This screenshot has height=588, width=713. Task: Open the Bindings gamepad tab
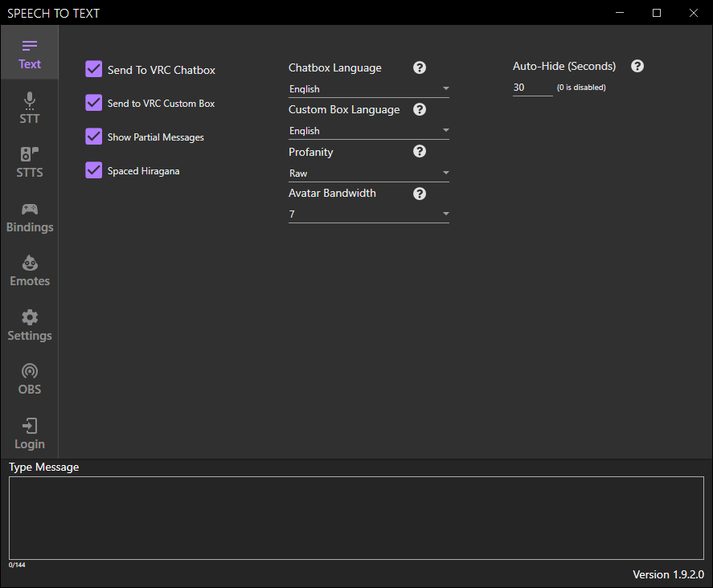(30, 216)
